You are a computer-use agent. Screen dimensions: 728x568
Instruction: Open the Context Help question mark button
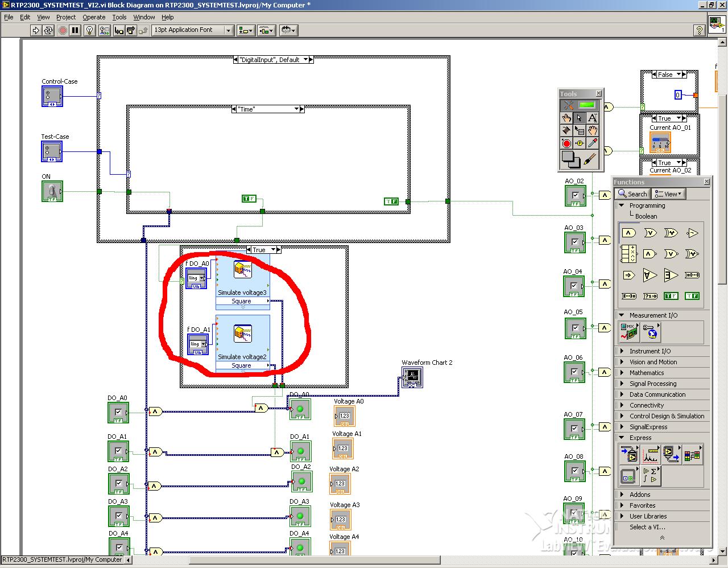point(700,30)
